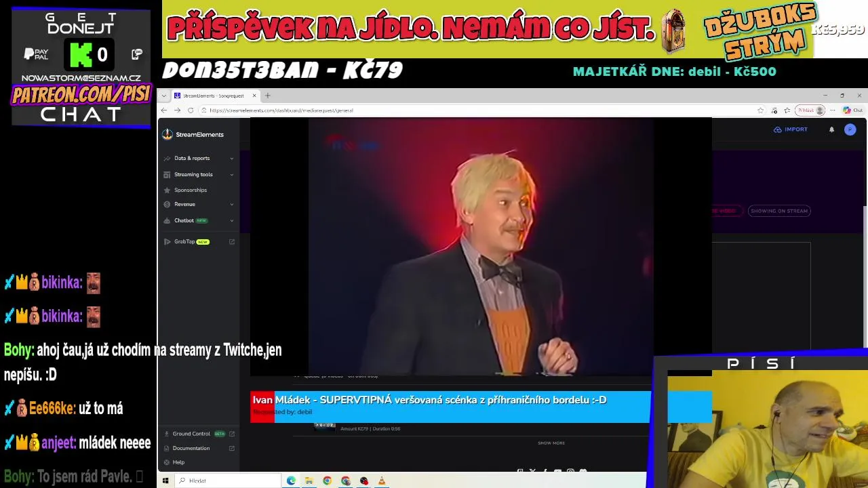The width and height of the screenshot is (868, 488).
Task: Open notifications bell icon
Action: (x=831, y=129)
